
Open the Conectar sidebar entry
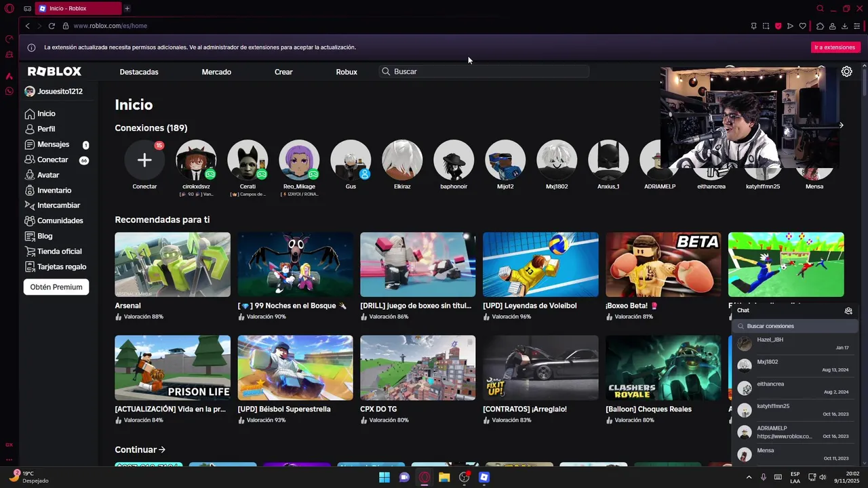click(x=53, y=160)
